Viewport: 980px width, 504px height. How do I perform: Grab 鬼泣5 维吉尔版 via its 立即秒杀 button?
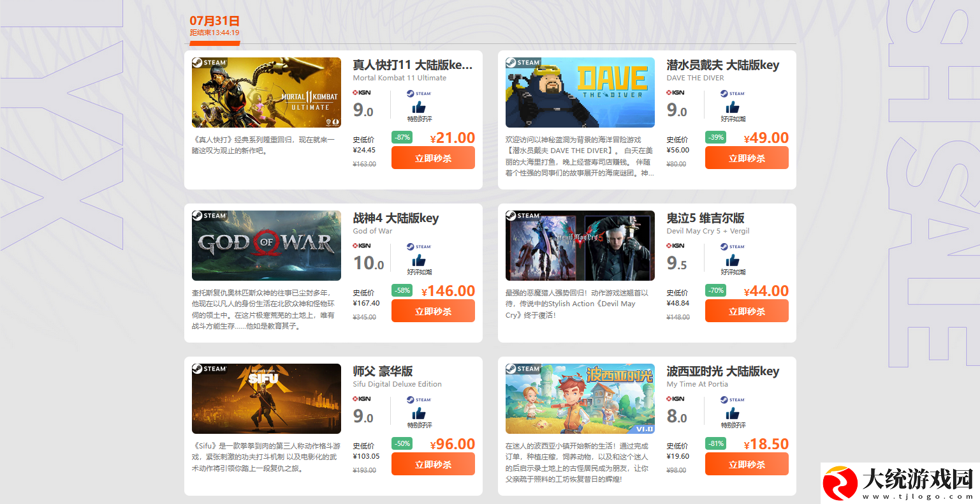747,311
